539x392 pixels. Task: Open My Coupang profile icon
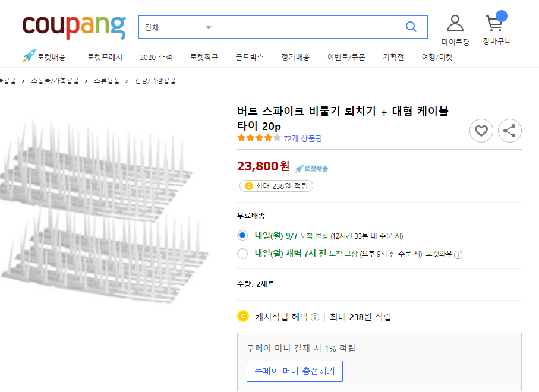pos(455,24)
